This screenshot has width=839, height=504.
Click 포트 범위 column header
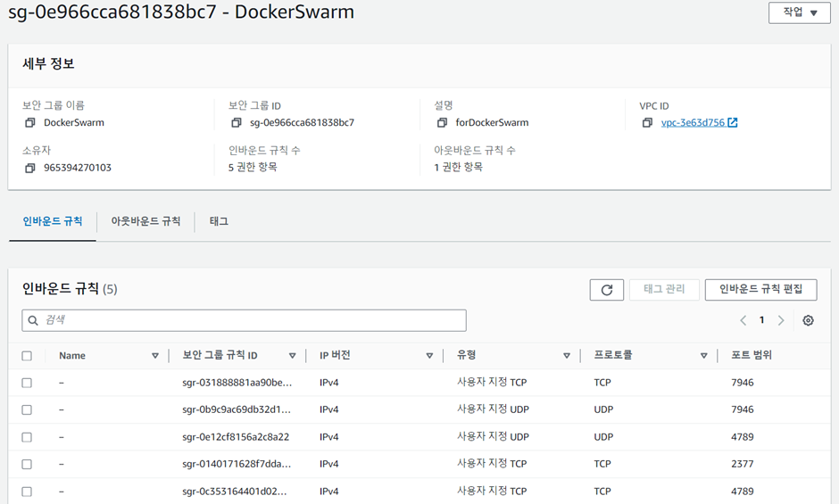click(752, 355)
